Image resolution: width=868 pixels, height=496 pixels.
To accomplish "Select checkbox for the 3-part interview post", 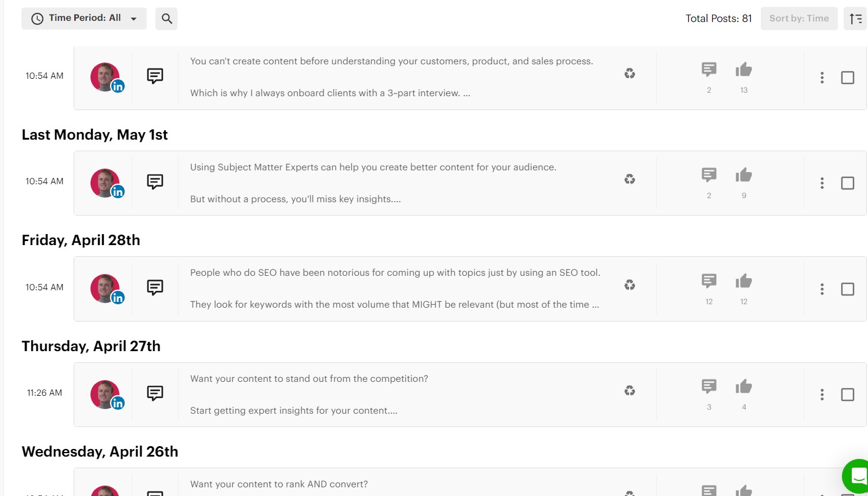I will tap(847, 78).
